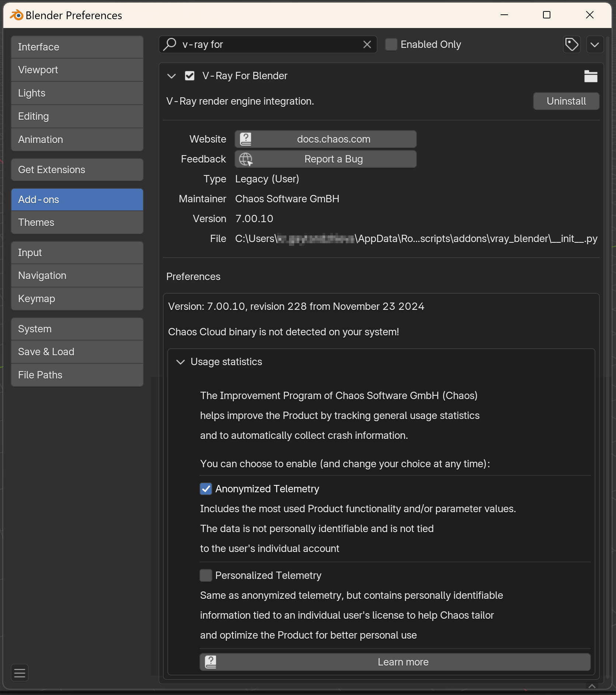Toggle Enabled Only checkbox
This screenshot has height=695, width=616.
point(391,44)
